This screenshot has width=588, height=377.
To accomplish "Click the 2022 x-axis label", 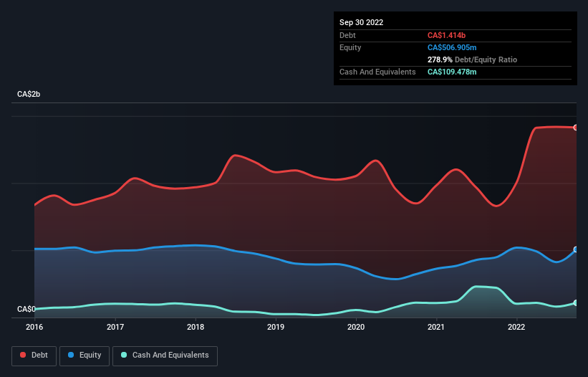I will (x=516, y=327).
